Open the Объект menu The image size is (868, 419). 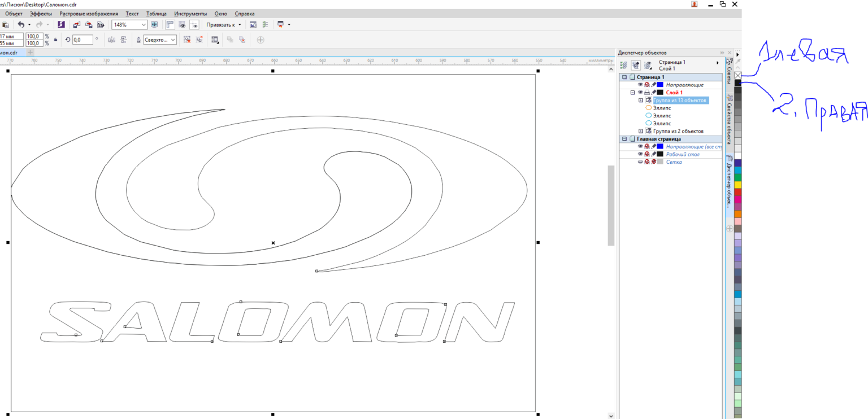click(x=14, y=14)
